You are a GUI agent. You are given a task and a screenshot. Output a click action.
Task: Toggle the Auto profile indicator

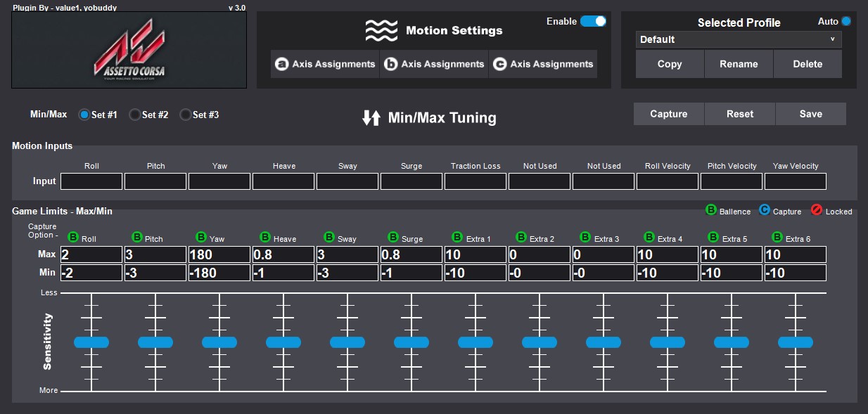point(846,21)
